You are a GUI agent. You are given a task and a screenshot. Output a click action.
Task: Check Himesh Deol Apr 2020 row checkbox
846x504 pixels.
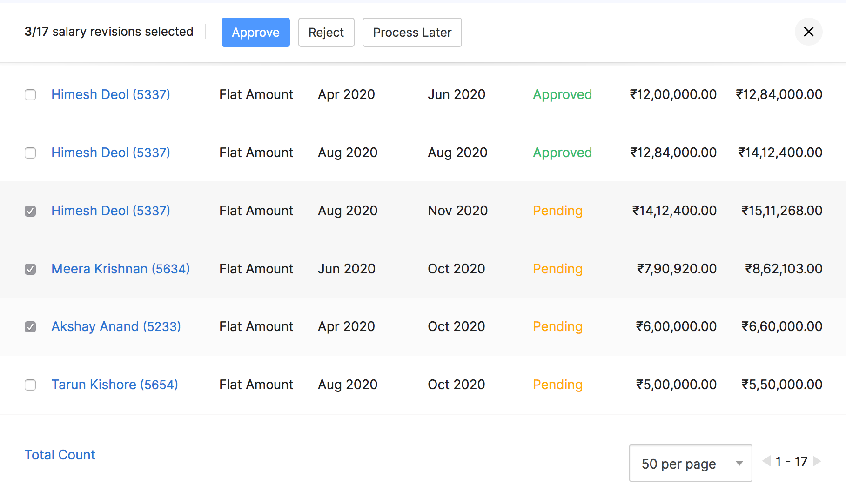[30, 95]
